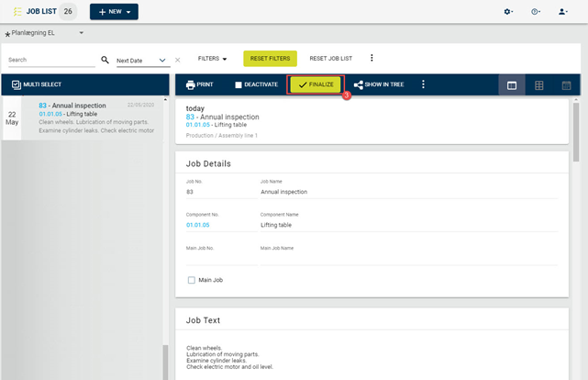Select job 83 Annual inspection in the list

point(83,118)
